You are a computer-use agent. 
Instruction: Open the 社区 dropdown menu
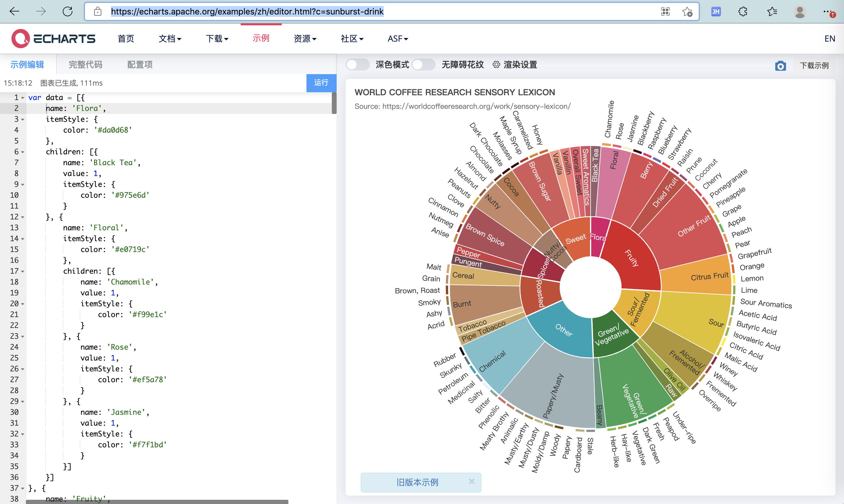(352, 38)
